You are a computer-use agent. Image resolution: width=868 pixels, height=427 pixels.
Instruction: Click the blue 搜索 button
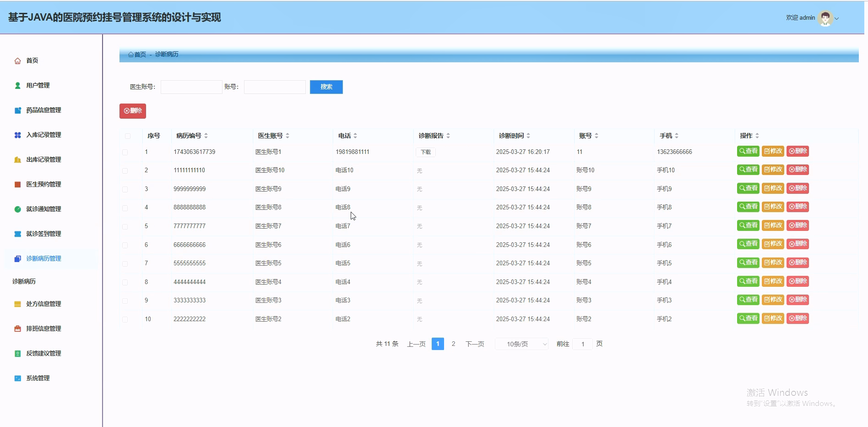pos(326,87)
